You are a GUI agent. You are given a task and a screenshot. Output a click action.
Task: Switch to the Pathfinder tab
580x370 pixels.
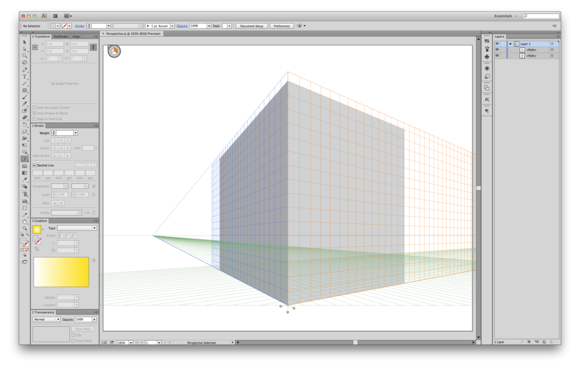point(61,36)
